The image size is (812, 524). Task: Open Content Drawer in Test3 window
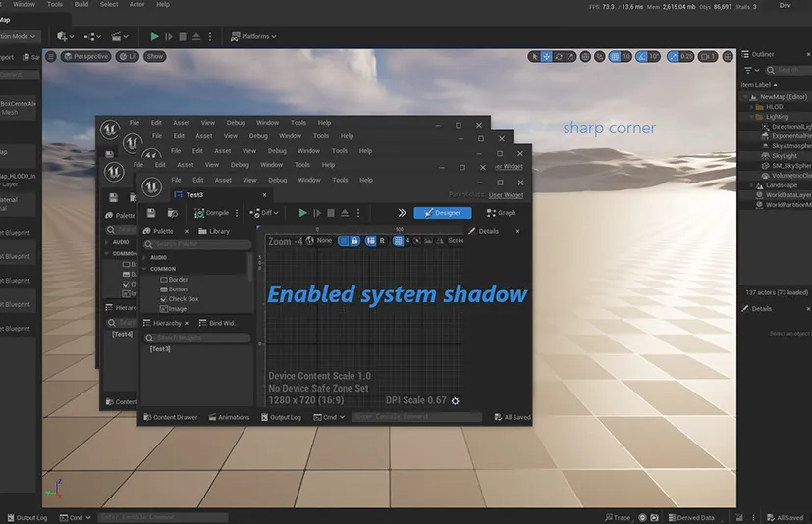[x=171, y=417]
